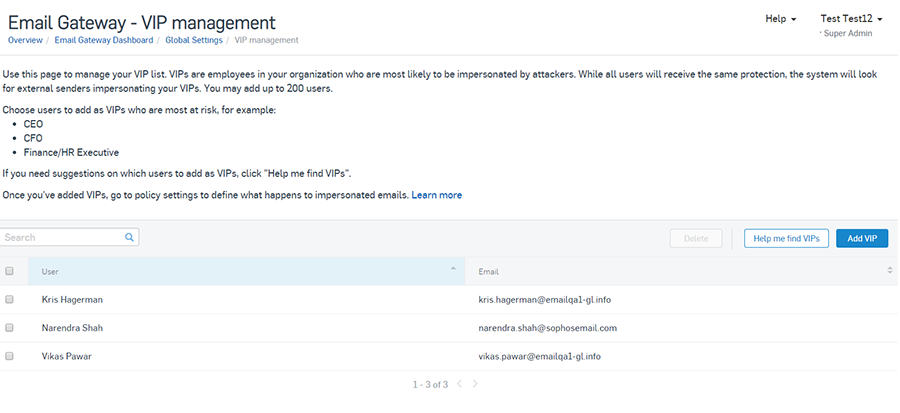The width and height of the screenshot is (900, 413).
Task: Check the Narendra Shah row checkbox
Action: 10,327
